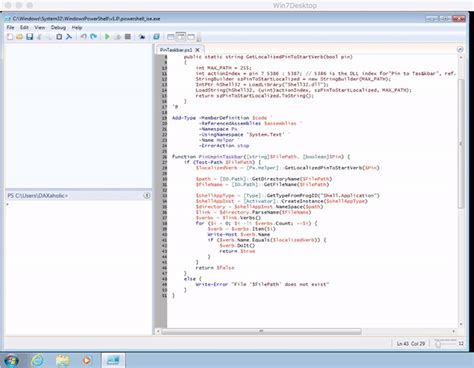Click the 'Write-Host $verb.Name' line
This screenshot has height=368, width=474.
239,234
